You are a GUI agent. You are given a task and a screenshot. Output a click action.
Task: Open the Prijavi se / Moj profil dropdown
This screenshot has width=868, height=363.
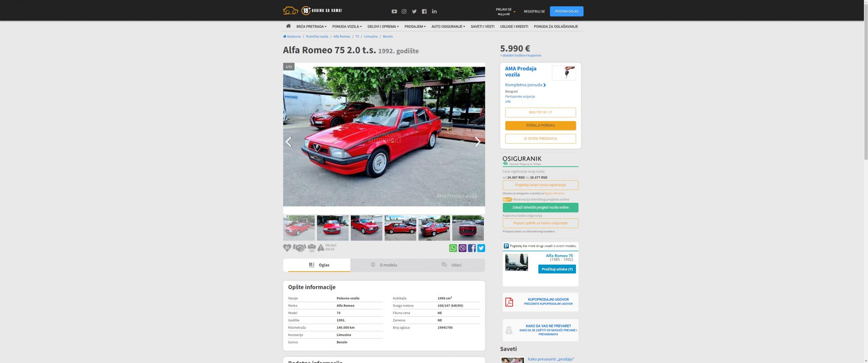tap(506, 12)
